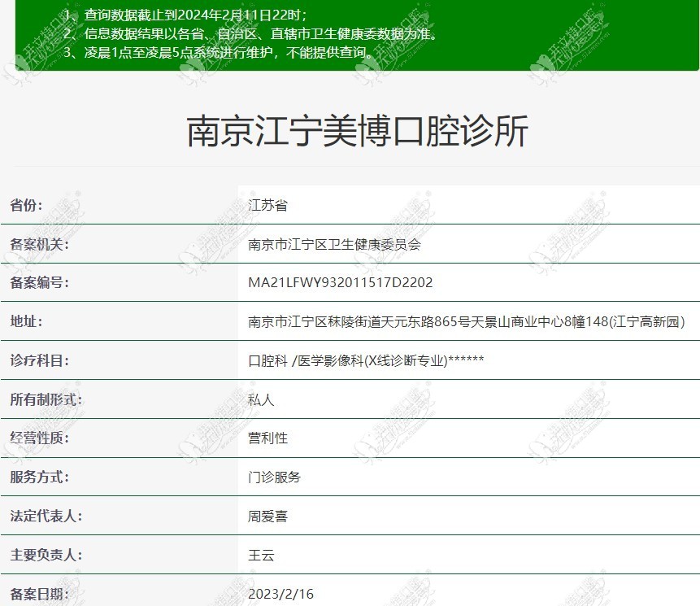Select the value 门诊服务
The height and width of the screenshot is (606, 700).
[x=275, y=477]
